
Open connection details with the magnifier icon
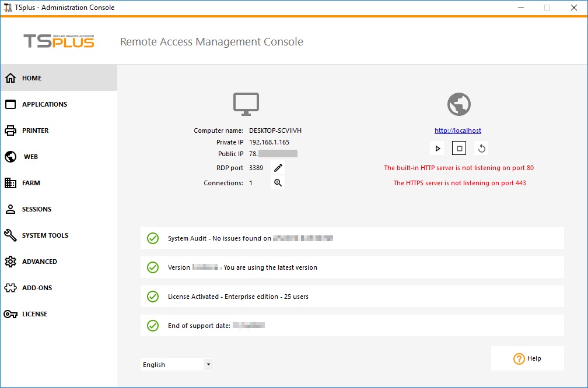278,182
